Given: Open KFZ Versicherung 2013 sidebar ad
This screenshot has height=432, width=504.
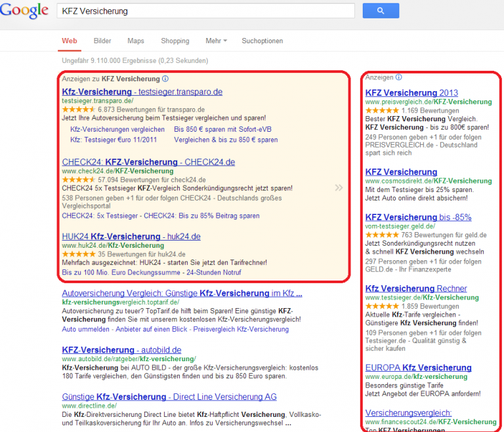Looking at the screenshot, I should (x=411, y=93).
